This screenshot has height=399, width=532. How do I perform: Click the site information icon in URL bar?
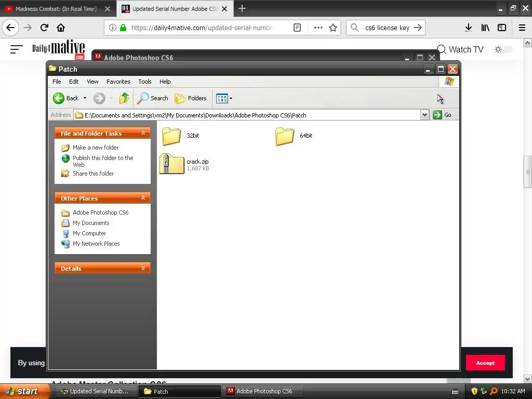(112, 28)
